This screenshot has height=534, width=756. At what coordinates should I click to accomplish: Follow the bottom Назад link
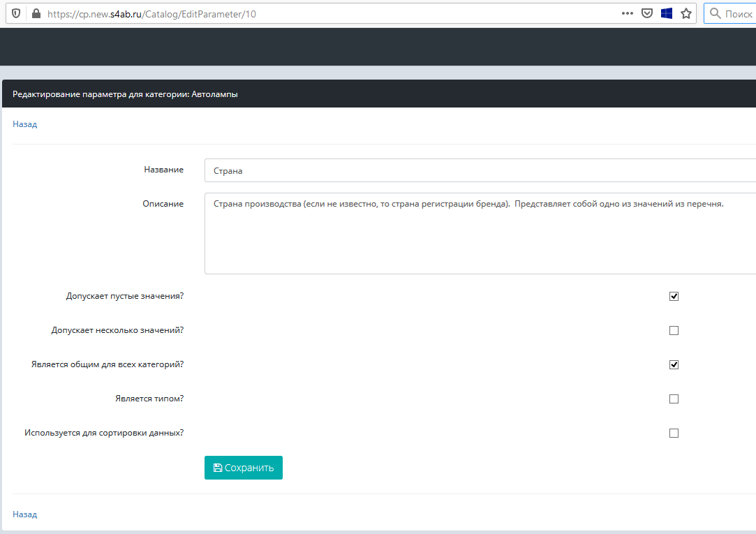click(x=24, y=514)
